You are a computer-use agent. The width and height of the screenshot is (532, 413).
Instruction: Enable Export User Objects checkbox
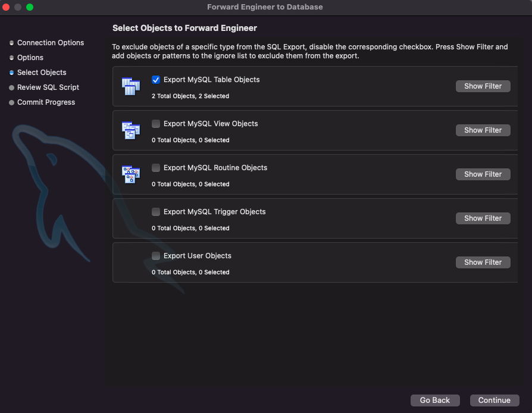click(156, 256)
